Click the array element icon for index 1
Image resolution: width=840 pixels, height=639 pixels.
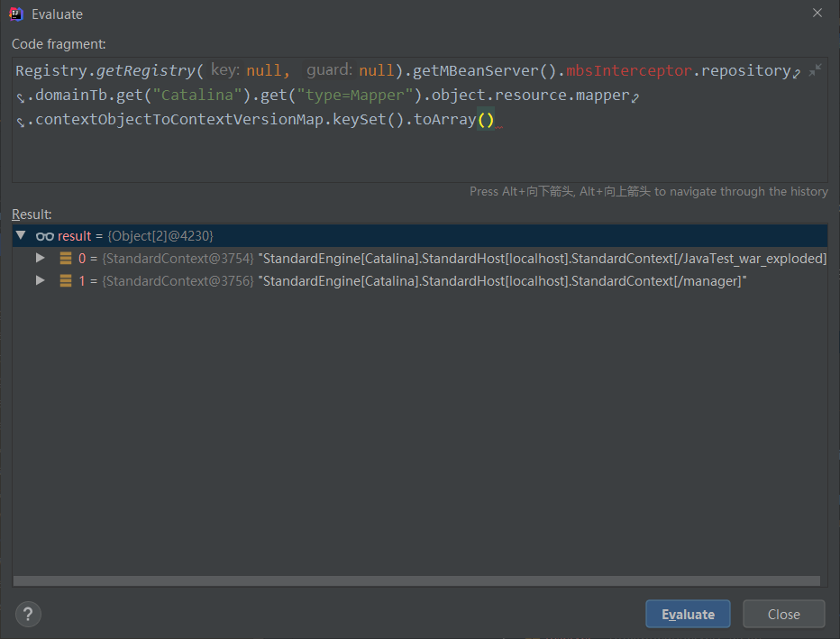(x=66, y=280)
